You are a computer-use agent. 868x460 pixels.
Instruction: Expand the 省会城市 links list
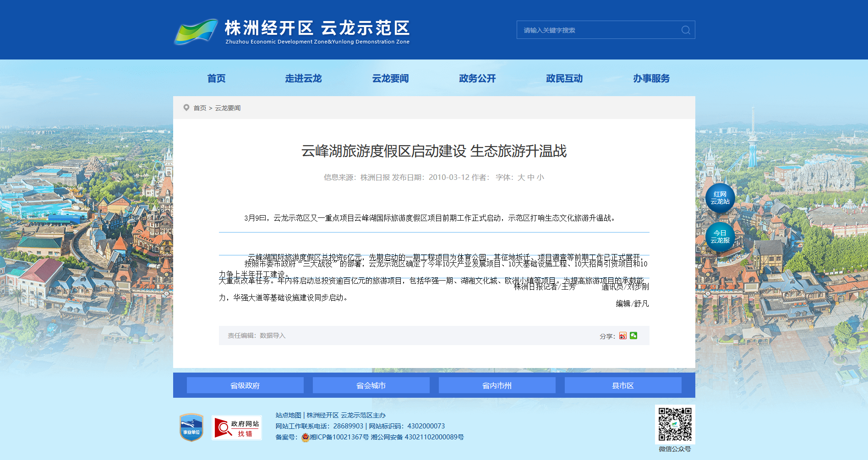click(371, 385)
